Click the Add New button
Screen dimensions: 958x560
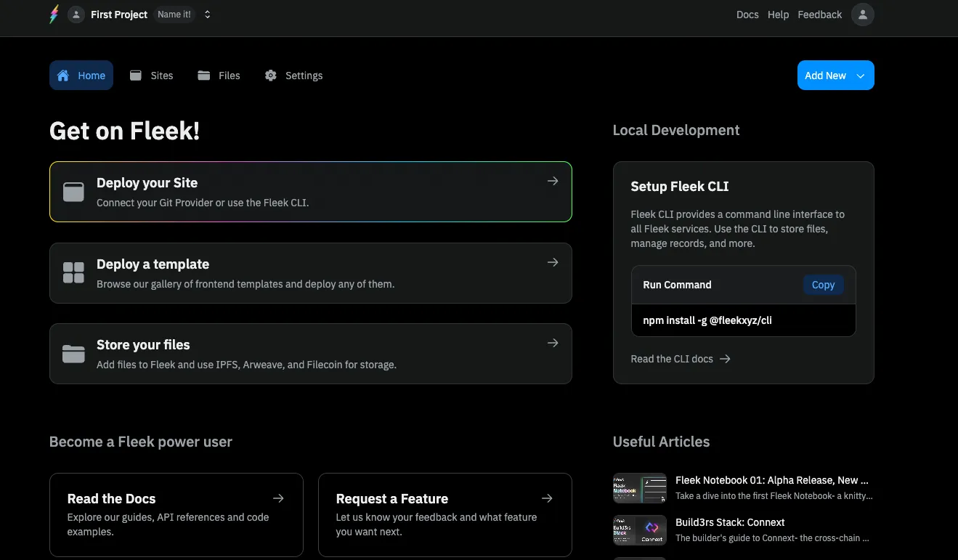pyautogui.click(x=836, y=76)
